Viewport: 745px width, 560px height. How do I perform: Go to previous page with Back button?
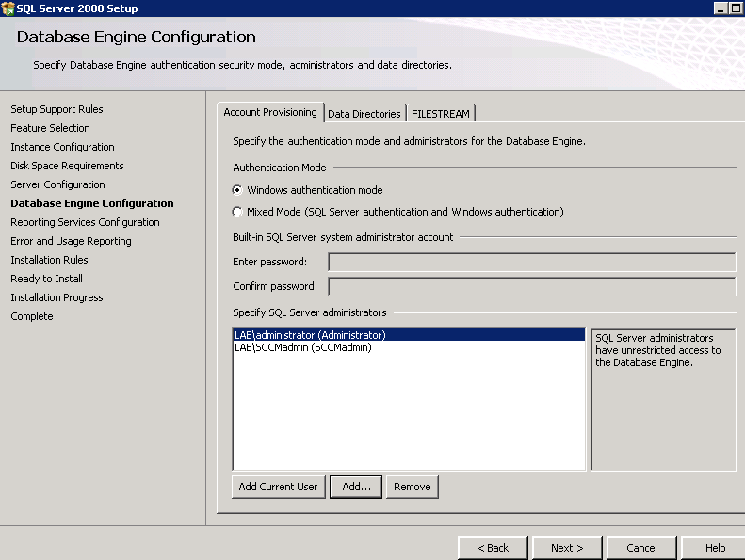(493, 548)
